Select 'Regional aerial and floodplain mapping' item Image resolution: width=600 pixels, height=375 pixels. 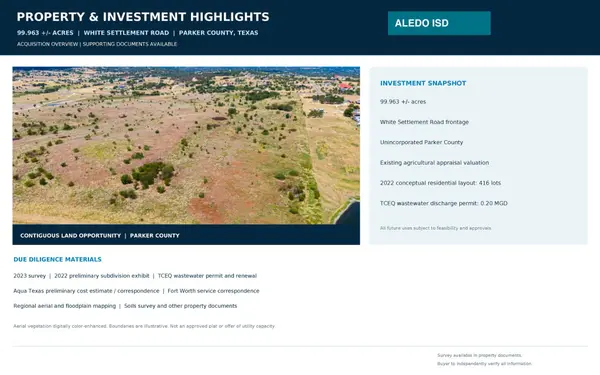(65, 306)
